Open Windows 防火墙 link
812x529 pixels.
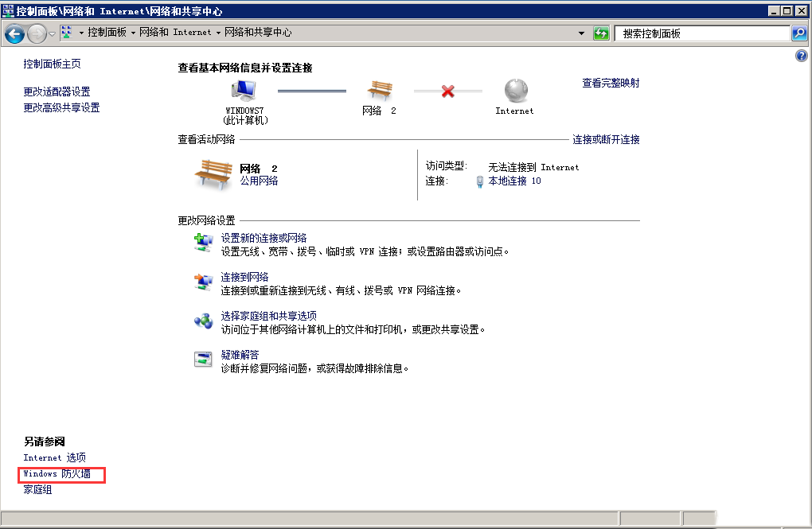57,473
